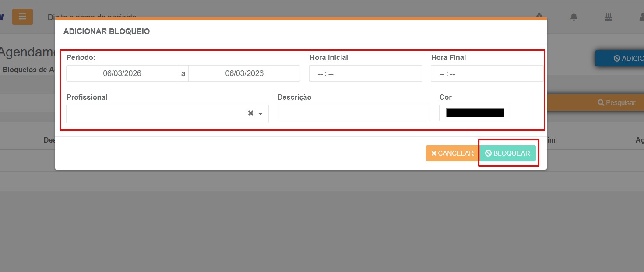Image resolution: width=644 pixels, height=272 pixels.
Task: Open the hamburger menu button
Action: (22, 17)
